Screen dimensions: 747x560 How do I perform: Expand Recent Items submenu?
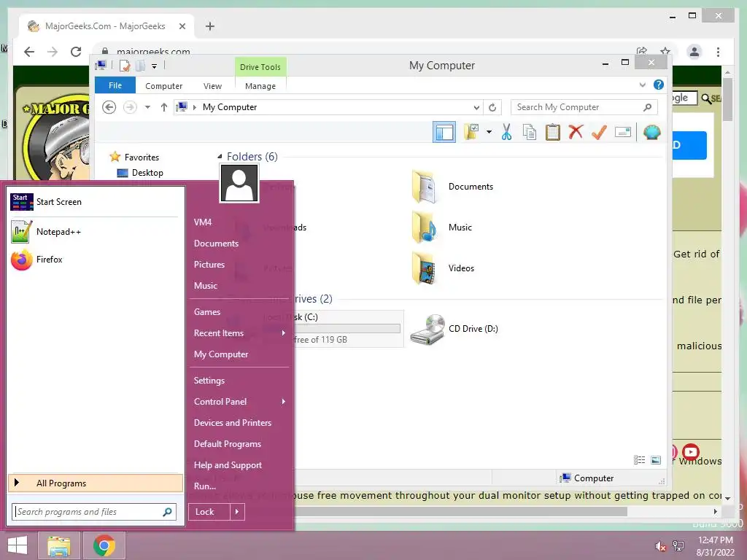[239, 333]
